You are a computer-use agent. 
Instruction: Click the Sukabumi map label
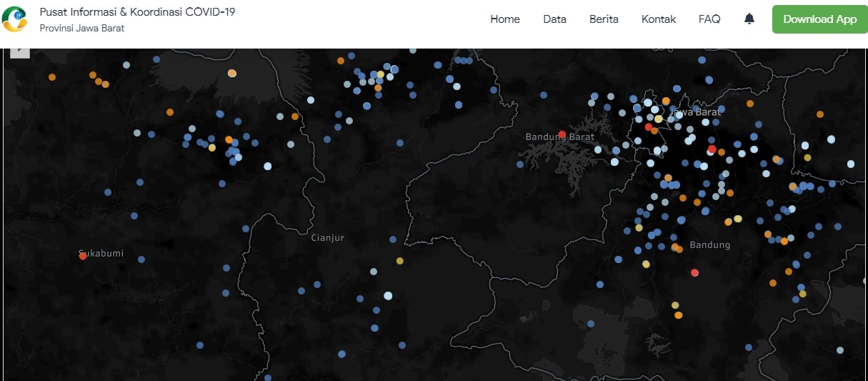tap(101, 253)
